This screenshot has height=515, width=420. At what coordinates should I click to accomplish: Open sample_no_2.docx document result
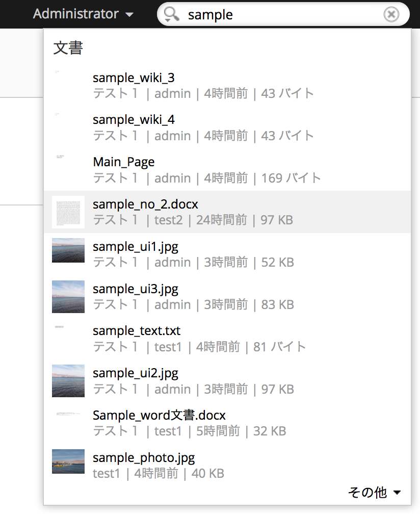click(x=145, y=204)
